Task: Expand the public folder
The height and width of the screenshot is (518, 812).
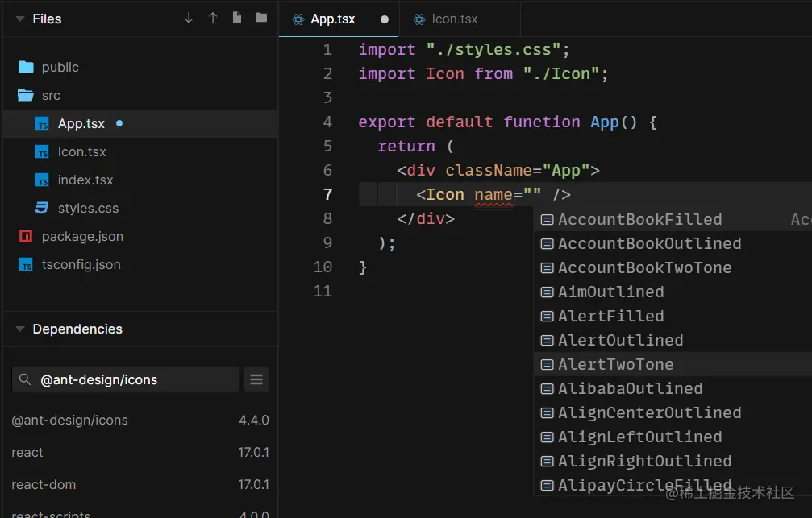Action: [60, 67]
